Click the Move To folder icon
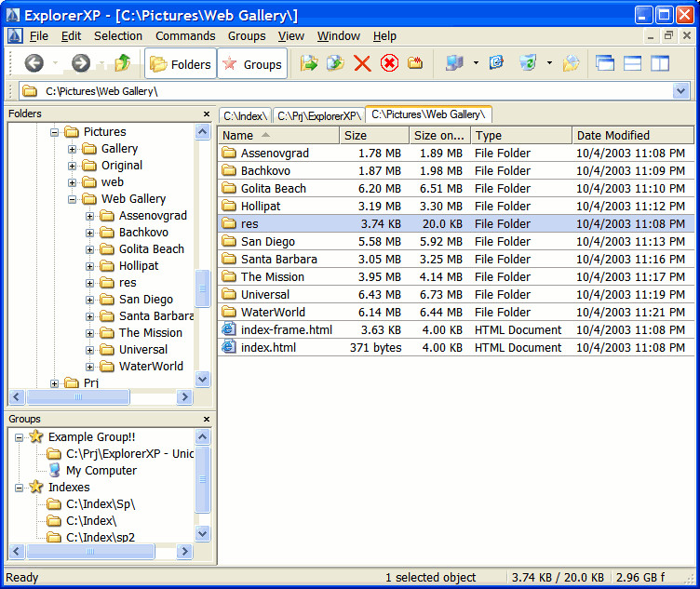The height and width of the screenshot is (589, 700). point(309,63)
